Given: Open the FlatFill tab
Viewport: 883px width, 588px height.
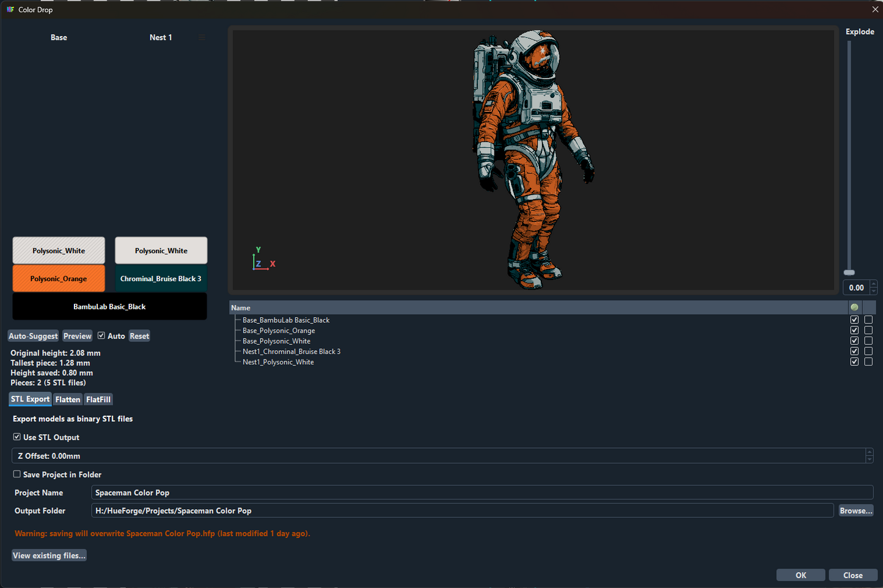Looking at the screenshot, I should [x=98, y=400].
